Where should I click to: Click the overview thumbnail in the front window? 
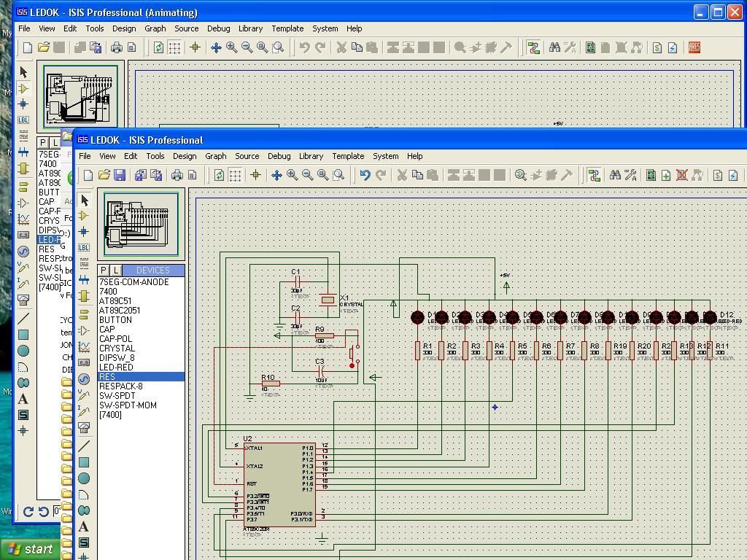point(142,223)
